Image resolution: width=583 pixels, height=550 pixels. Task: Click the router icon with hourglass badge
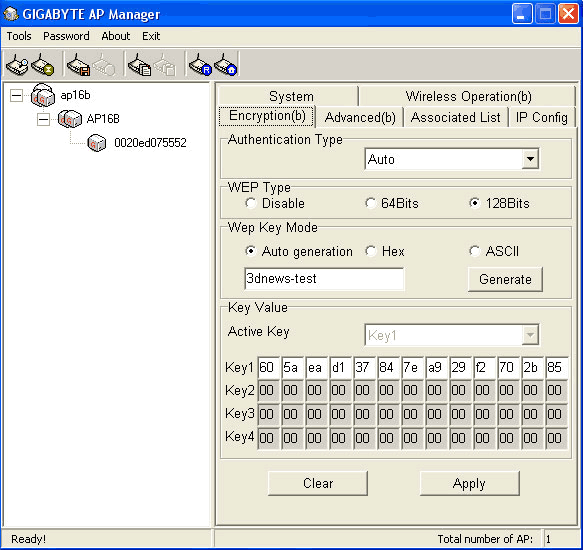(x=42, y=65)
